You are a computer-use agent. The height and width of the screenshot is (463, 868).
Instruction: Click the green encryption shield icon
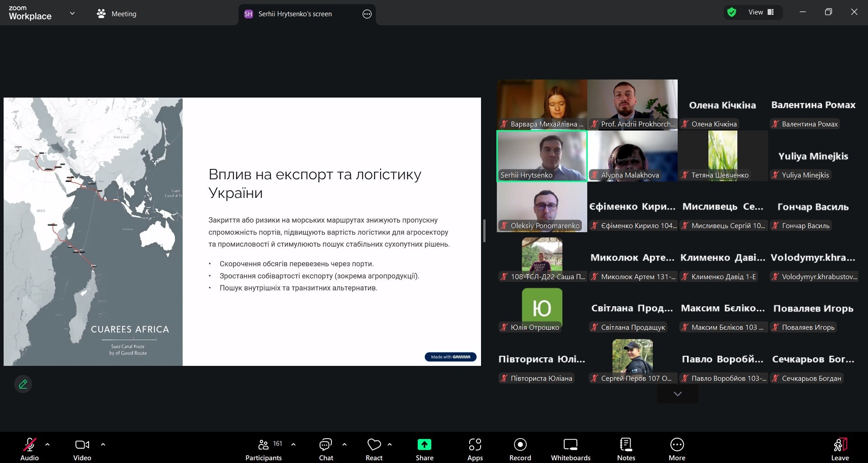tap(731, 13)
